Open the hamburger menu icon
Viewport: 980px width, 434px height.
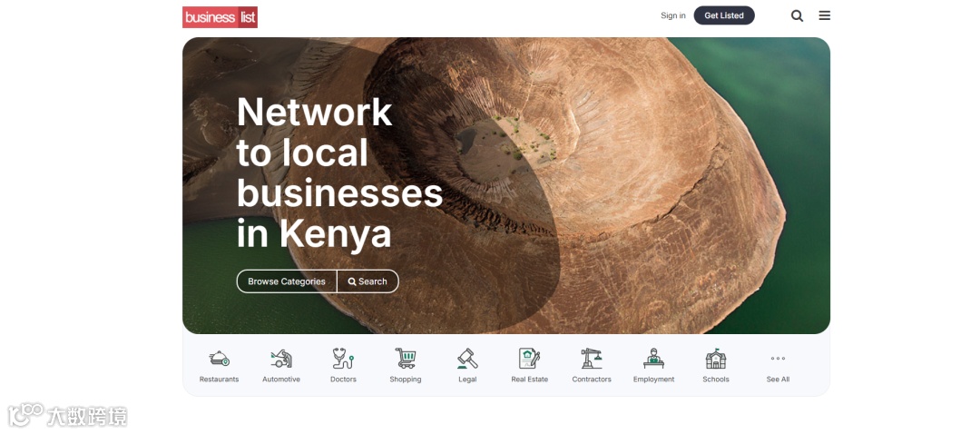click(825, 15)
